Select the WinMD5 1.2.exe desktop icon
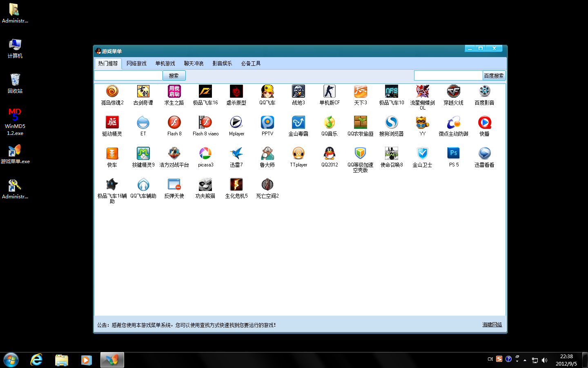 click(x=15, y=122)
